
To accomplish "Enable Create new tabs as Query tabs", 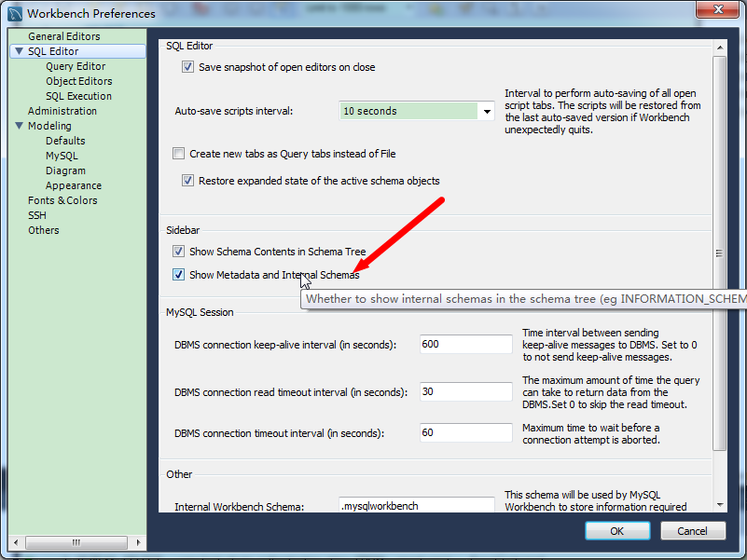I will click(x=179, y=154).
